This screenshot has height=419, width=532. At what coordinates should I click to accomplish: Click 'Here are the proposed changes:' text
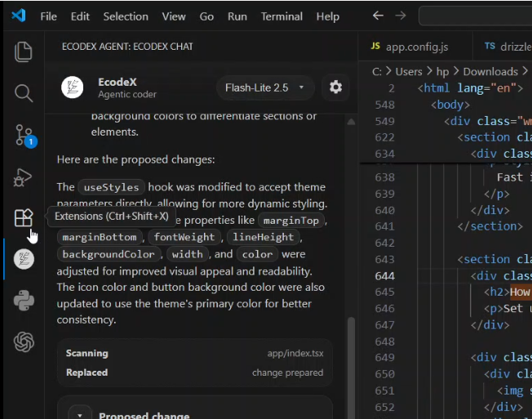(135, 159)
